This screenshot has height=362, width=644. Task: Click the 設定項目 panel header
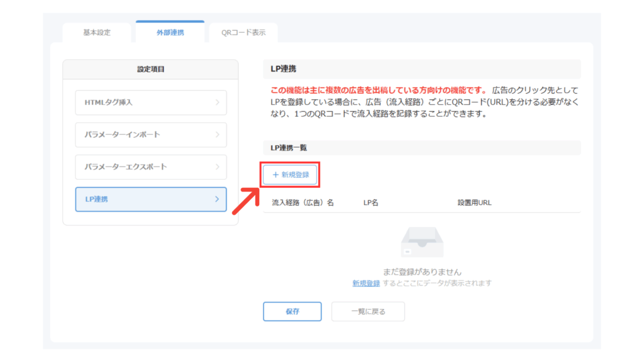coord(150,69)
